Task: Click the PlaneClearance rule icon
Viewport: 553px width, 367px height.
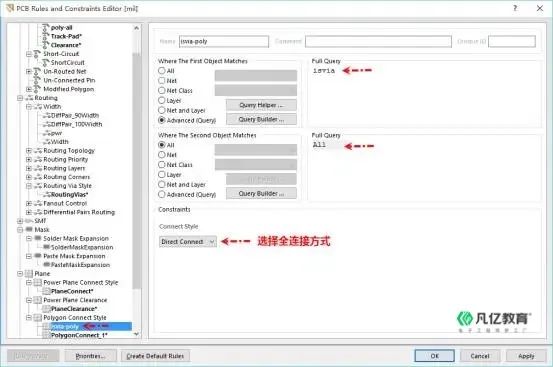Action: [46, 309]
